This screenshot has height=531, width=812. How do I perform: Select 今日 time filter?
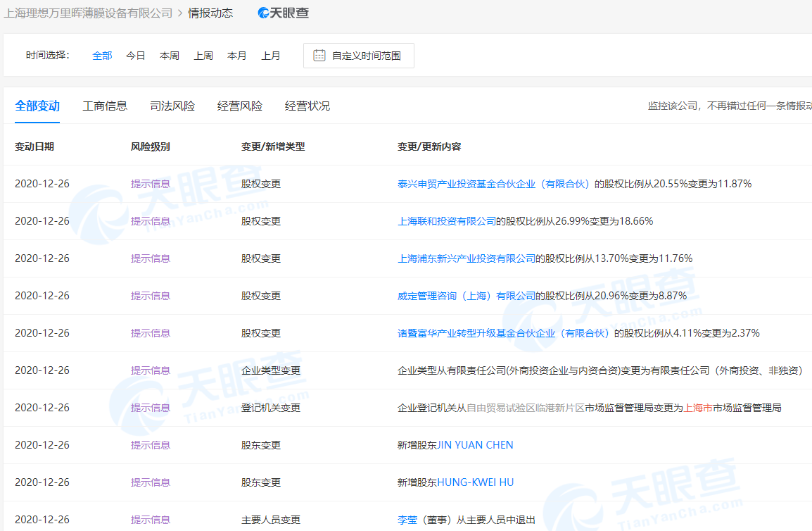click(136, 56)
